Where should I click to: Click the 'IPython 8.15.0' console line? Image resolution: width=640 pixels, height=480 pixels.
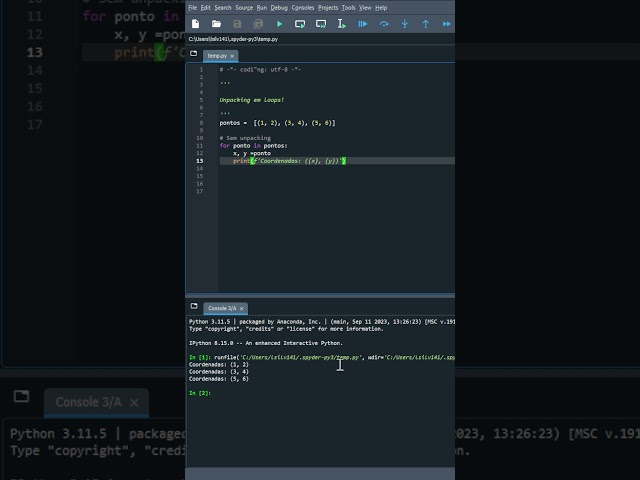click(x=266, y=343)
